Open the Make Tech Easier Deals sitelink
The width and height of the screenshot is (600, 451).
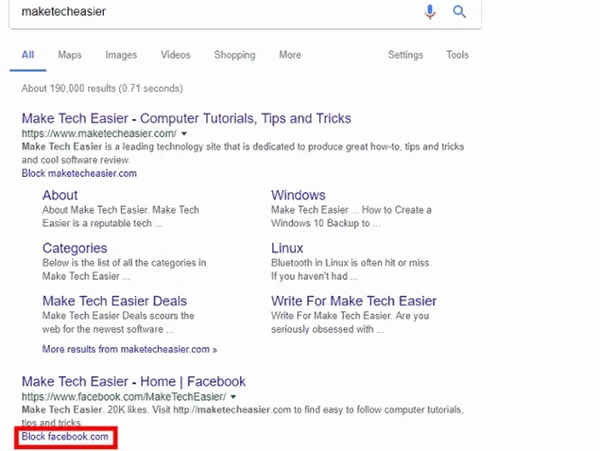(114, 301)
